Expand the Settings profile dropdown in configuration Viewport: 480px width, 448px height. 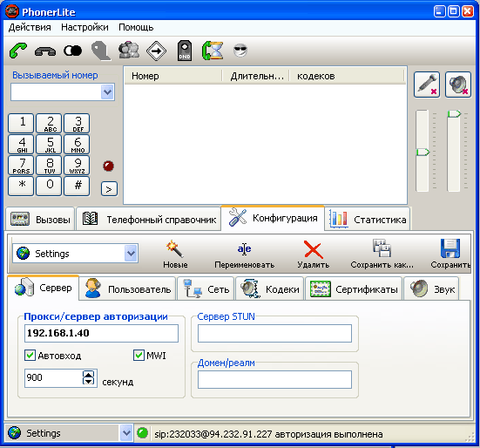click(131, 254)
